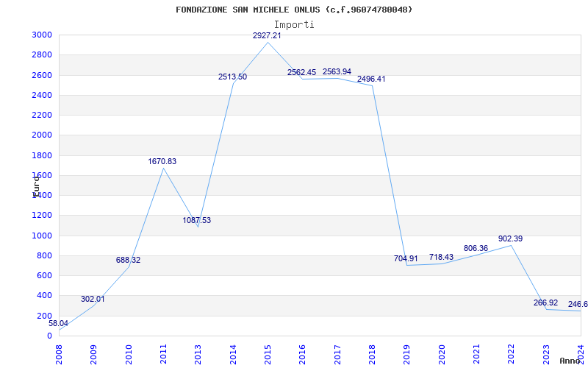Click the data label 58.04

point(59,323)
